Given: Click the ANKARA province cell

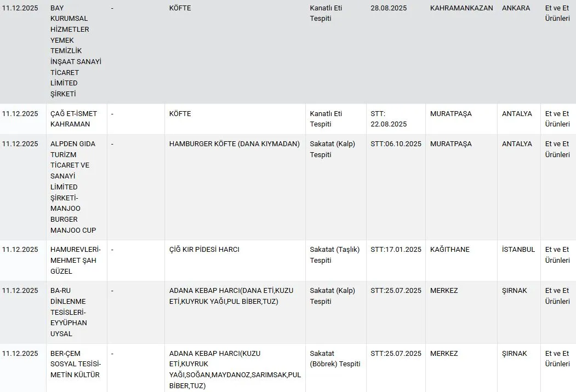Looking at the screenshot, I should click(516, 8).
